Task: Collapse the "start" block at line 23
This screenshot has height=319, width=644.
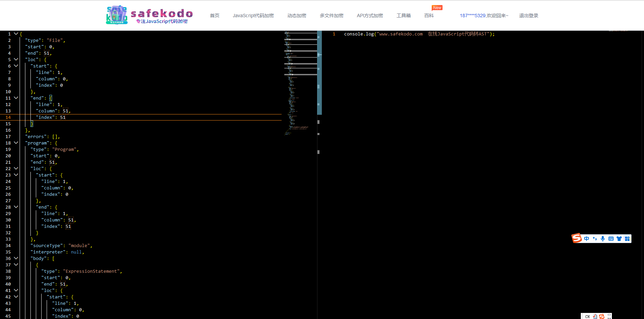Action: (x=16, y=175)
